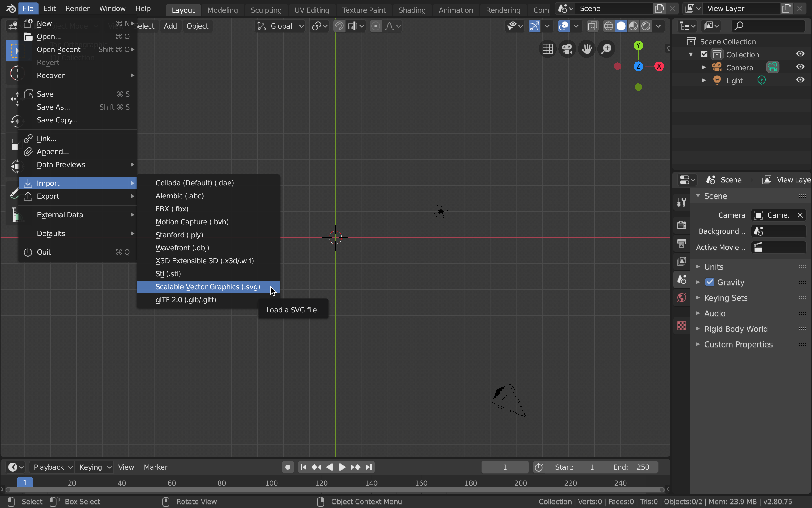Viewport: 812px width, 508px height.
Task: Hide the Light object eye icon
Action: coord(800,80)
